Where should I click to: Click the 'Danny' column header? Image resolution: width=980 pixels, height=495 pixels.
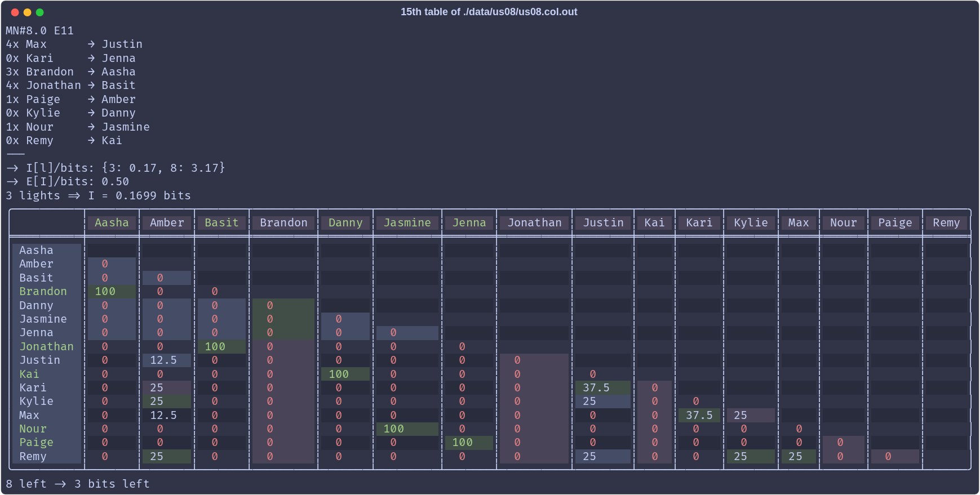[x=345, y=222]
